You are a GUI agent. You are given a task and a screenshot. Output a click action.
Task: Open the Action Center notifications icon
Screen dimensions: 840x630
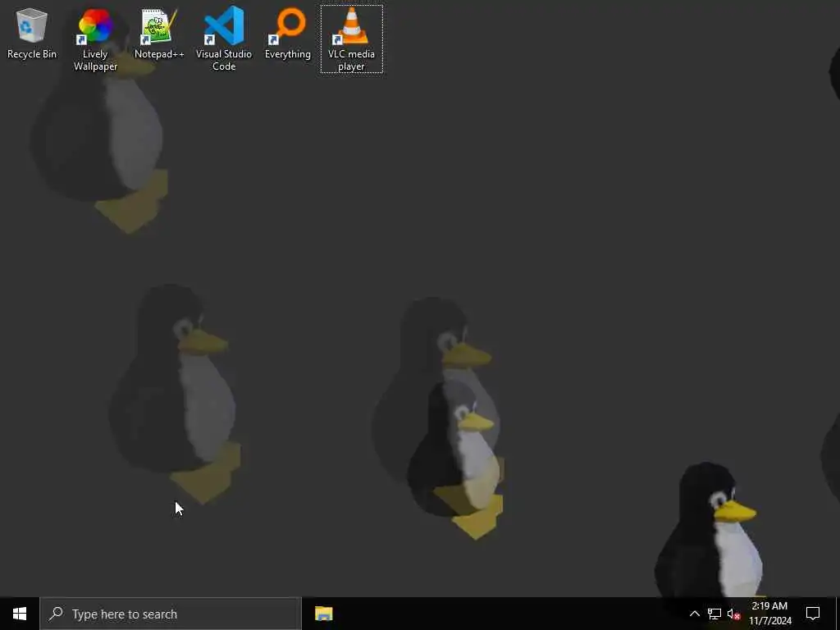pyautogui.click(x=813, y=614)
